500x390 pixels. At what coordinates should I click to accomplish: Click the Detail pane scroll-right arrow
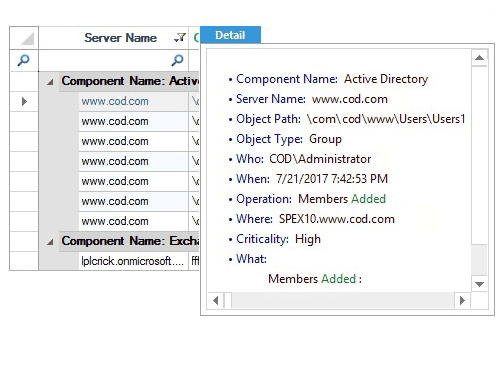click(462, 300)
